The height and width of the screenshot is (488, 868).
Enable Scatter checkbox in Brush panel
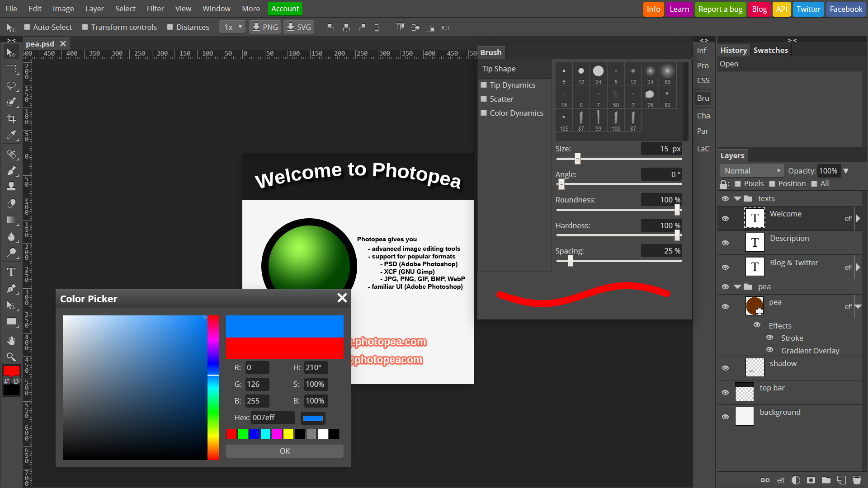click(x=485, y=99)
